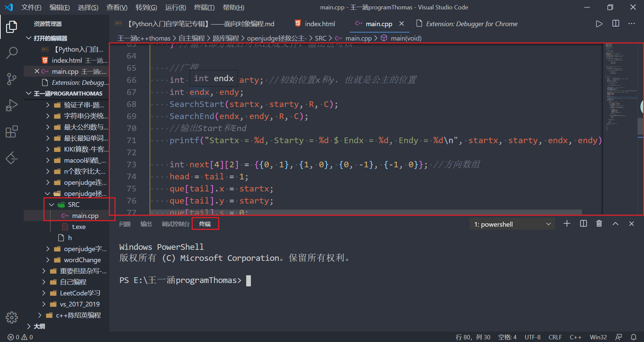Switch to the 调试控制台 panel tab
The width and height of the screenshot is (644, 342).
[x=175, y=224]
